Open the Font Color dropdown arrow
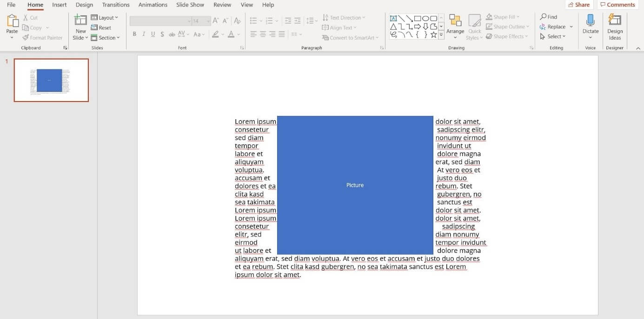644x319 pixels. 238,34
